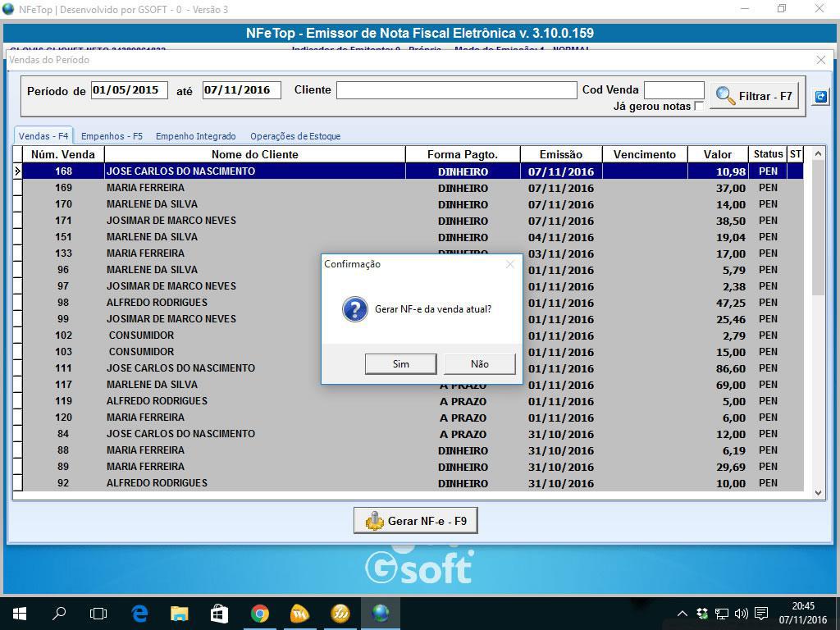The width and height of the screenshot is (840, 630).
Task: Show hidden system tray icons
Action: [x=682, y=614]
